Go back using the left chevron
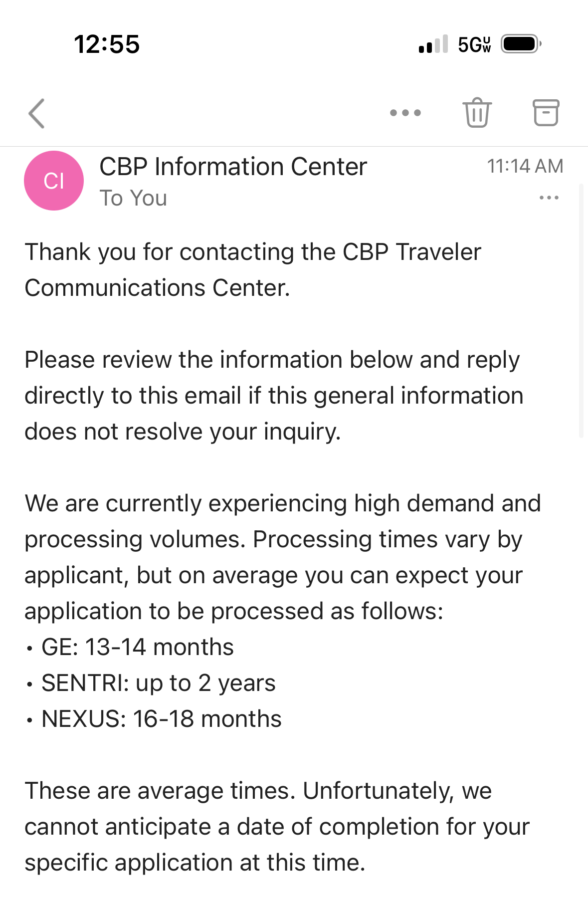The height and width of the screenshot is (906, 588). click(37, 113)
